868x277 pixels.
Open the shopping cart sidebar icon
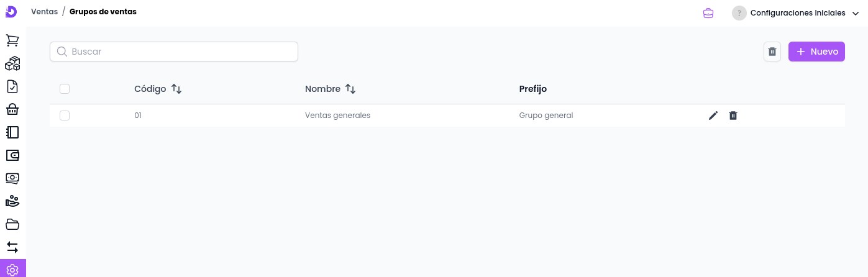point(12,40)
